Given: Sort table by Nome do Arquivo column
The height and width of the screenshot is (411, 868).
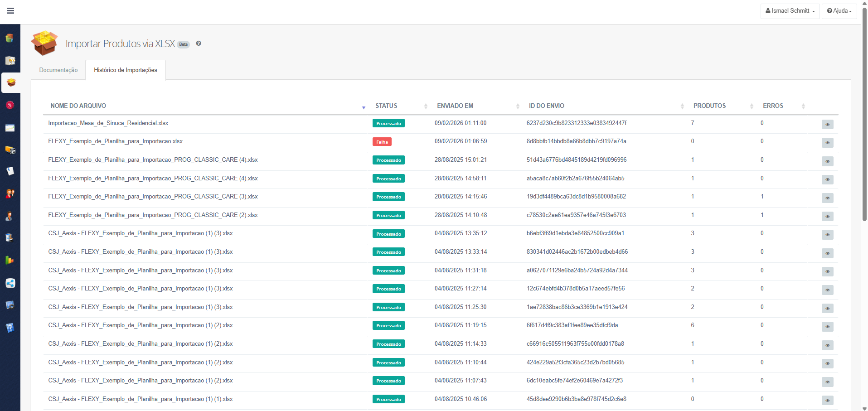Looking at the screenshot, I should click(78, 106).
